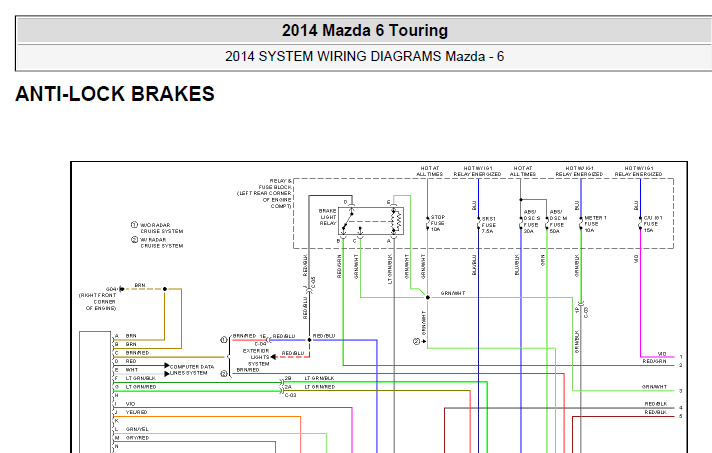Select the "2014 Mazda 6 Touring" title
Image resolution: width=712 pixels, height=453 pixels.
click(365, 30)
